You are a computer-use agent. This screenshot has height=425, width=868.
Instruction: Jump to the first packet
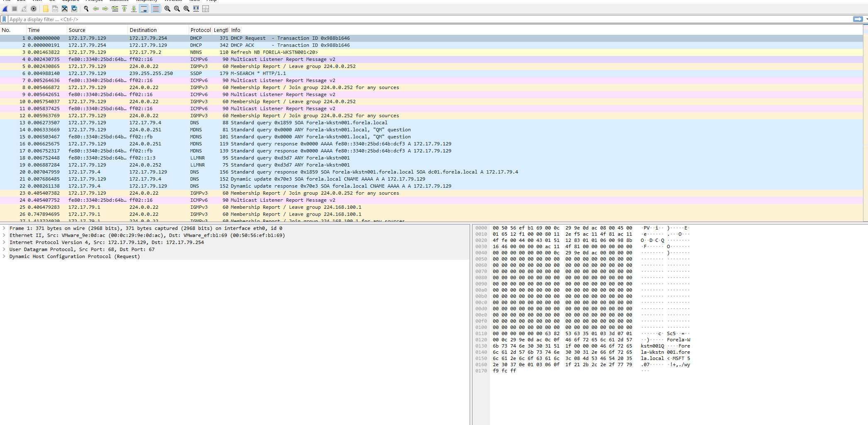pyautogui.click(x=124, y=9)
